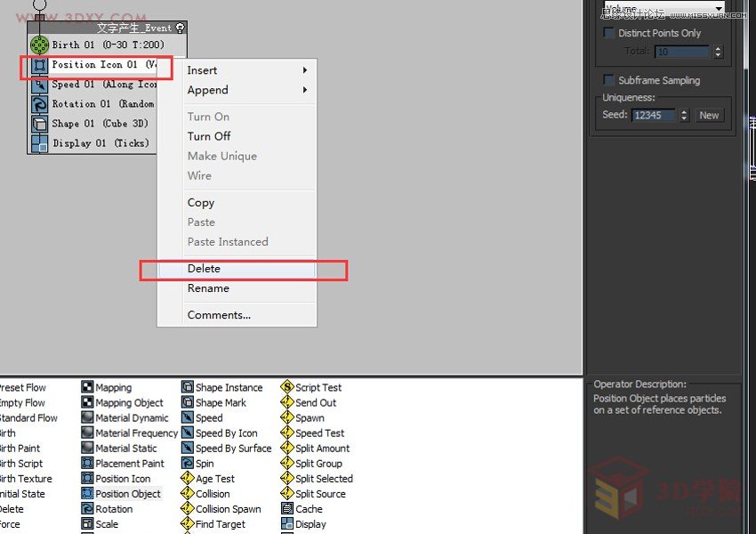Adjust the Seed value spinner arrows

click(684, 115)
